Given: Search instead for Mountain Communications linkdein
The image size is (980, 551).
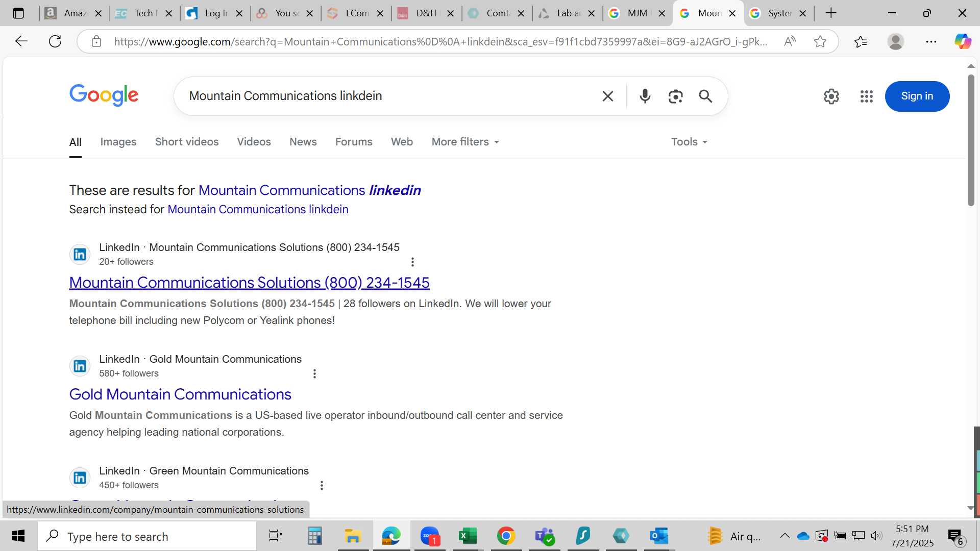Looking at the screenshot, I should [x=258, y=210].
